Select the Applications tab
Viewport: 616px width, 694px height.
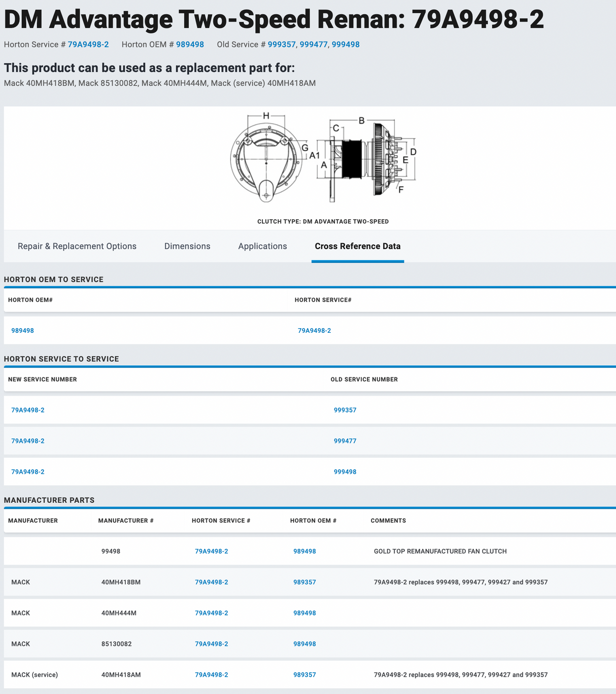pos(262,246)
